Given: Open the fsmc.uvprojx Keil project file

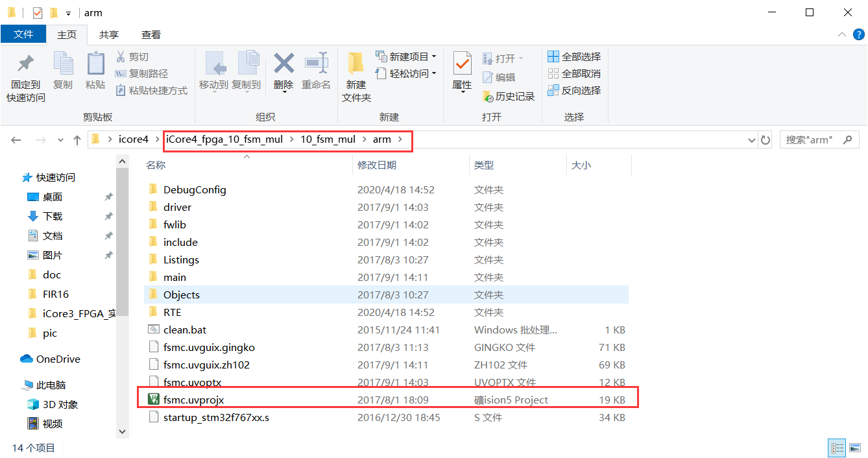Looking at the screenshot, I should point(193,400).
